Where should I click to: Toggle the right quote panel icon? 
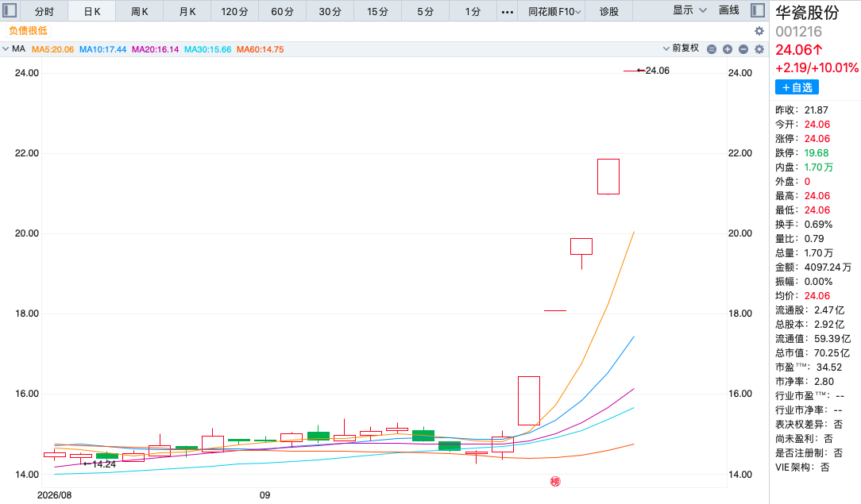pyautogui.click(x=758, y=10)
